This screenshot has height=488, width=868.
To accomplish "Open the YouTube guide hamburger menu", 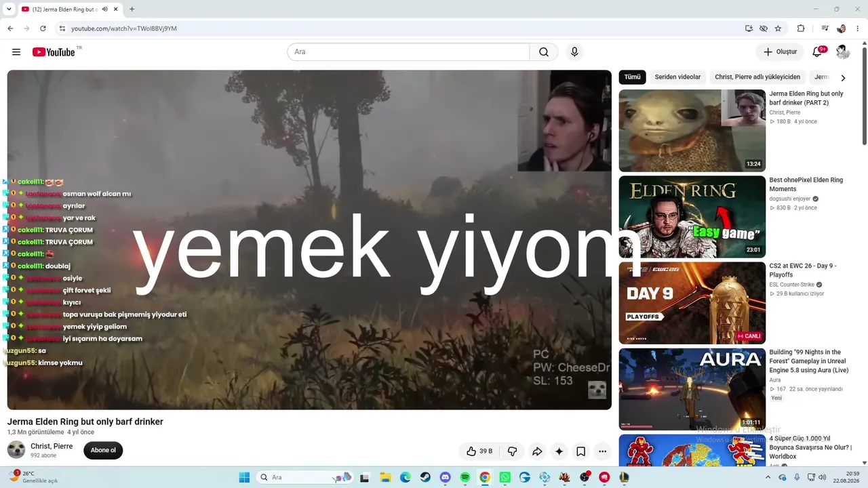I will coord(16,52).
